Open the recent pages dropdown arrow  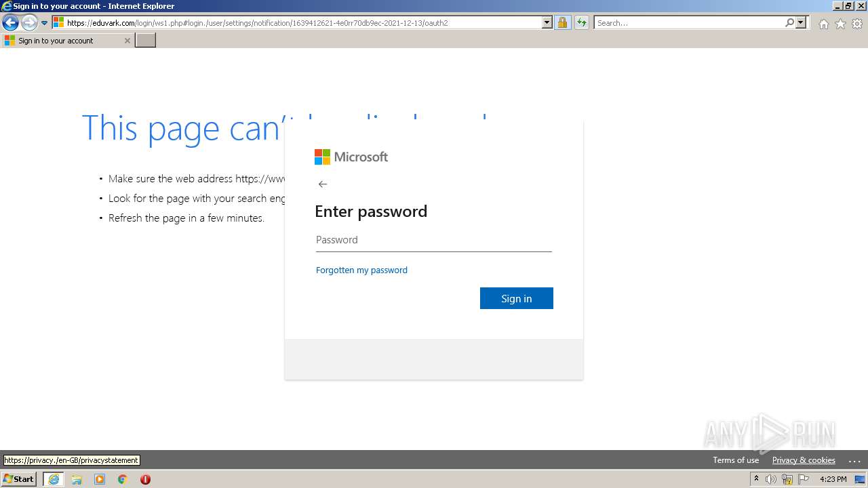point(45,23)
